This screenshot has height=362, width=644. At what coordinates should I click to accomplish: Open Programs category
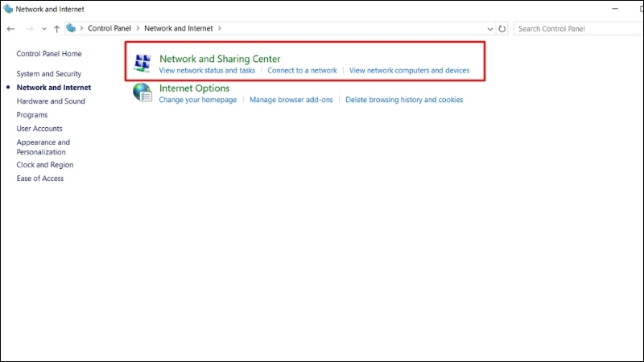point(32,115)
